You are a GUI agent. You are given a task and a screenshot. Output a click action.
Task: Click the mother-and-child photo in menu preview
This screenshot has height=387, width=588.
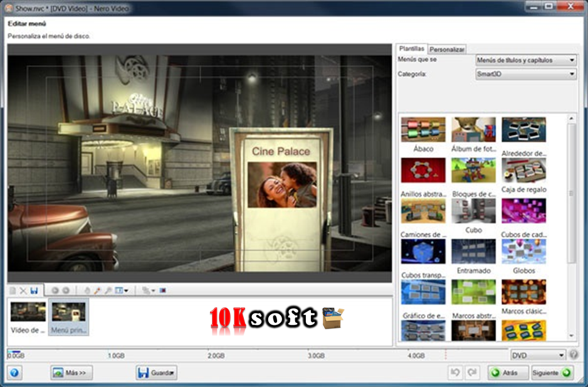(282, 184)
